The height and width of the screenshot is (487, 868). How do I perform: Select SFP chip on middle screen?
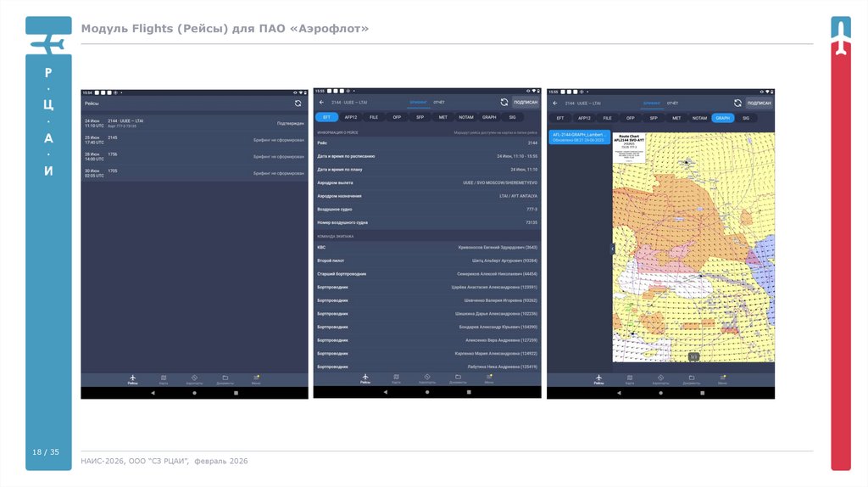point(420,117)
